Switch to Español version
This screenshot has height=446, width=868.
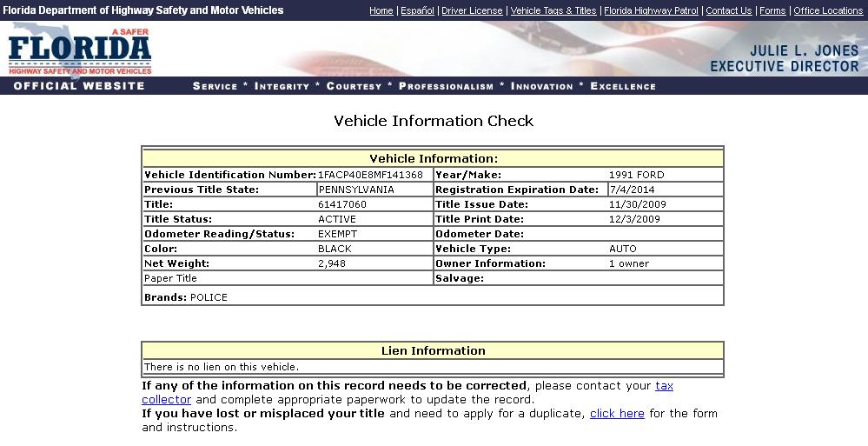[417, 10]
